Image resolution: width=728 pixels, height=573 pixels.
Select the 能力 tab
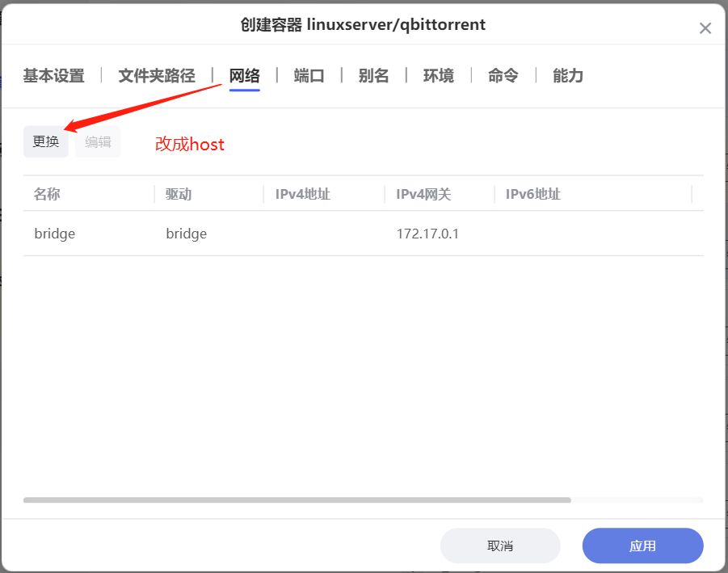pos(567,76)
